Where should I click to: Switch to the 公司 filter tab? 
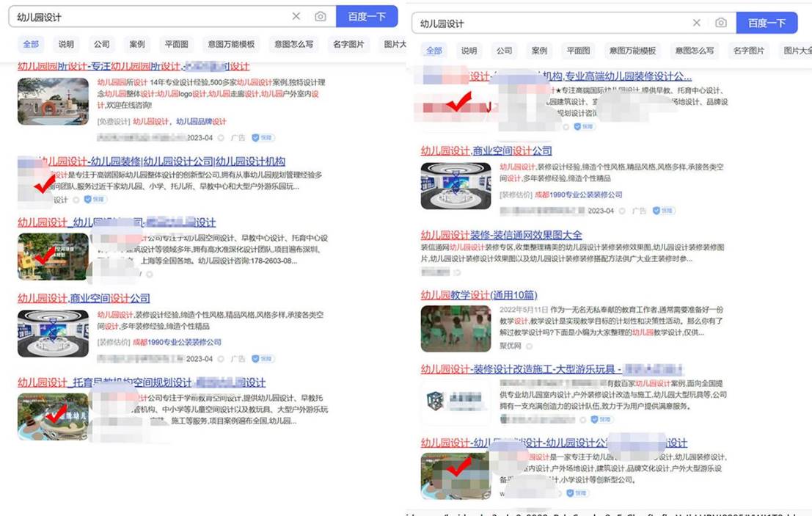[x=101, y=44]
